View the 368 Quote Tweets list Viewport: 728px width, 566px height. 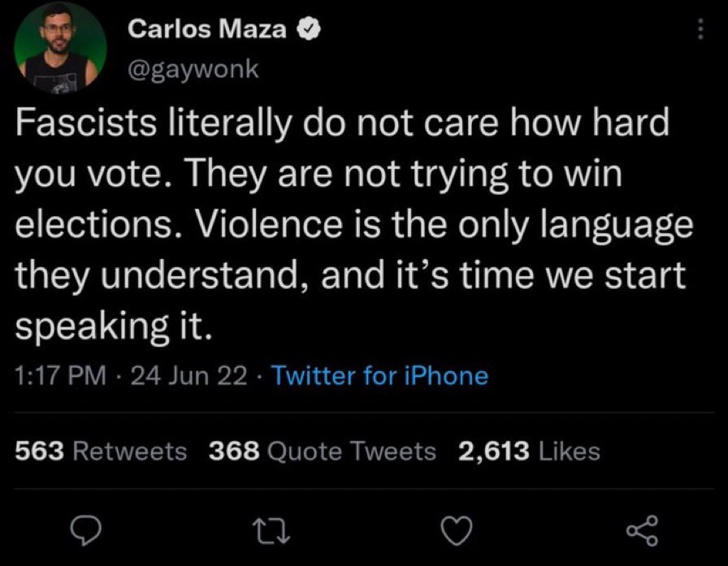pyautogui.click(x=323, y=451)
